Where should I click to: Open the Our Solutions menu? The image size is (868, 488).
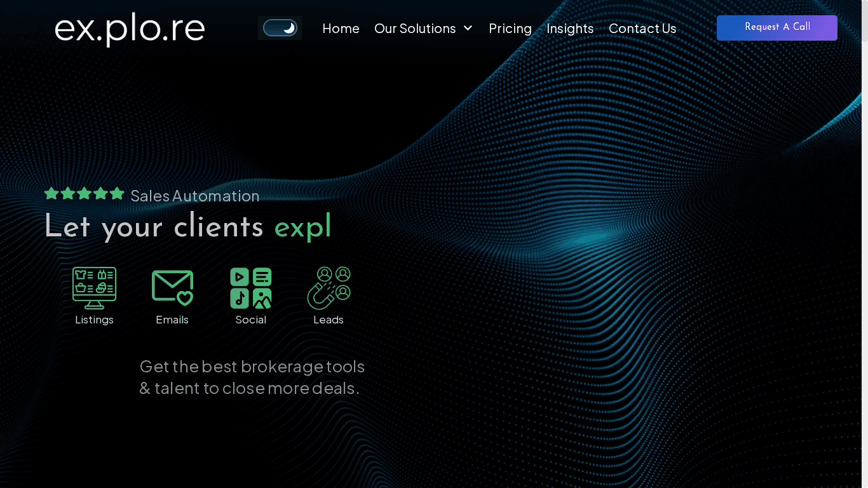[x=415, y=29]
